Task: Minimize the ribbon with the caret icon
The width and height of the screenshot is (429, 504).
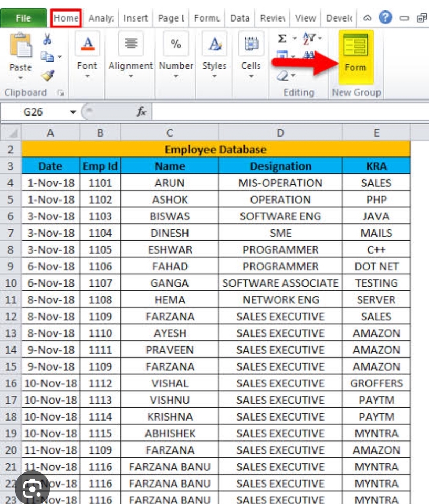Action: [367, 18]
